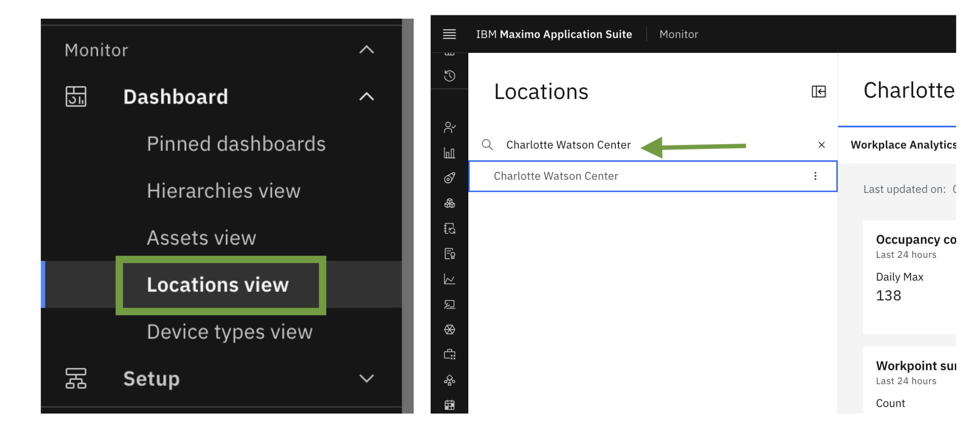The height and width of the screenshot is (427, 980).
Task: Click the tree diagram icon in sidebar
Action: (x=450, y=380)
